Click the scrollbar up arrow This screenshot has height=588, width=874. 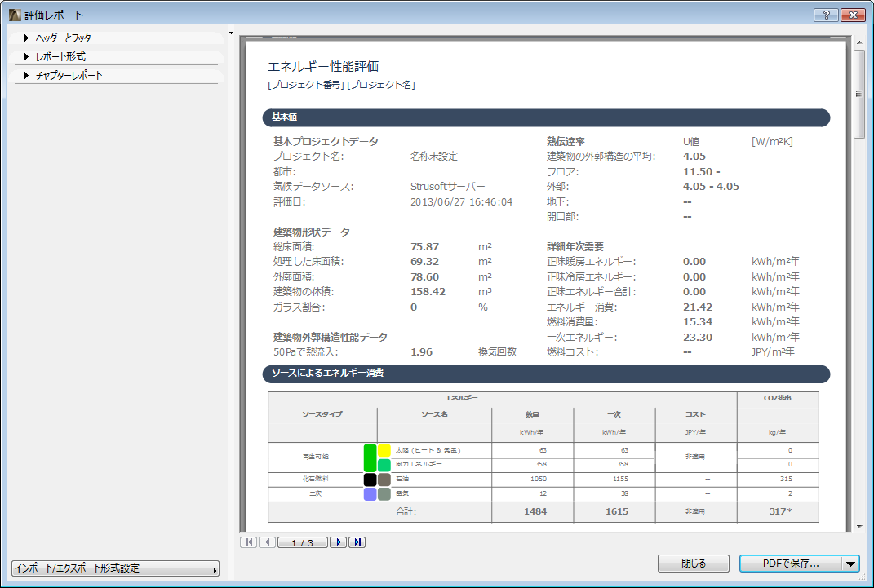click(859, 41)
